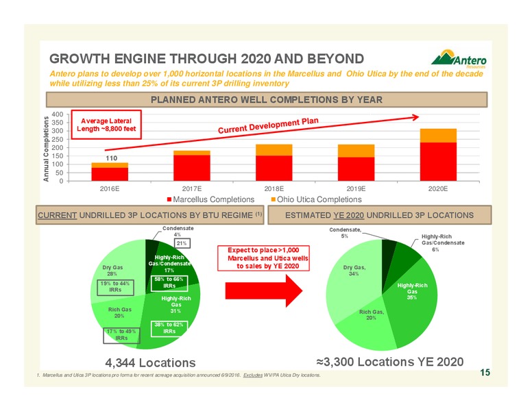Click 'Highly-Rich Gas 35%' slice label
532x411 pixels.
[x=412, y=292]
